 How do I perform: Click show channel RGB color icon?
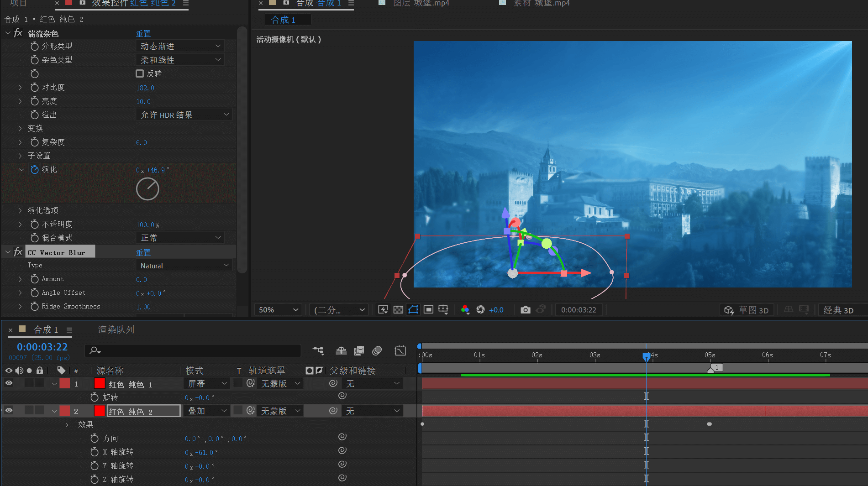click(x=465, y=310)
